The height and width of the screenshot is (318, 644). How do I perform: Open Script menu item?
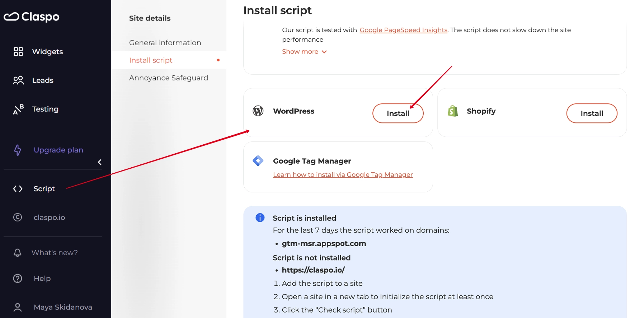click(x=44, y=189)
